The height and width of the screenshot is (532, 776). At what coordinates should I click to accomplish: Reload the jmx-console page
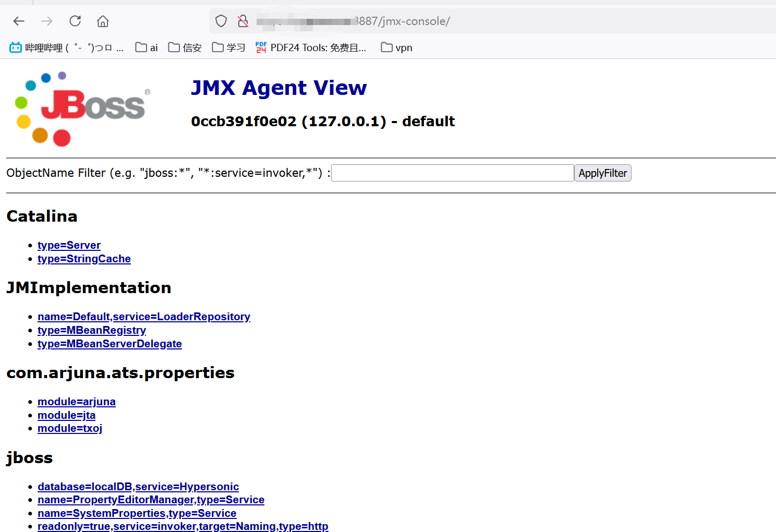coord(75,21)
